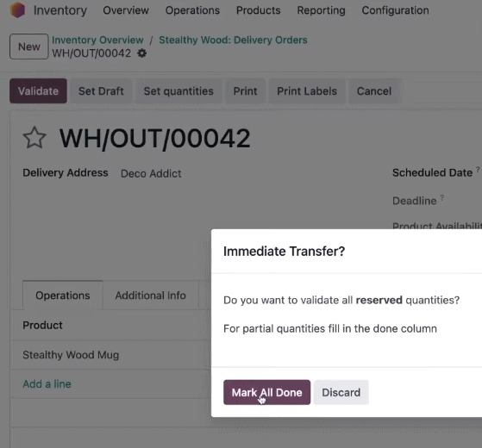This screenshot has width=482, height=448.
Task: Select the Operations tab on the form
Action: click(x=63, y=296)
